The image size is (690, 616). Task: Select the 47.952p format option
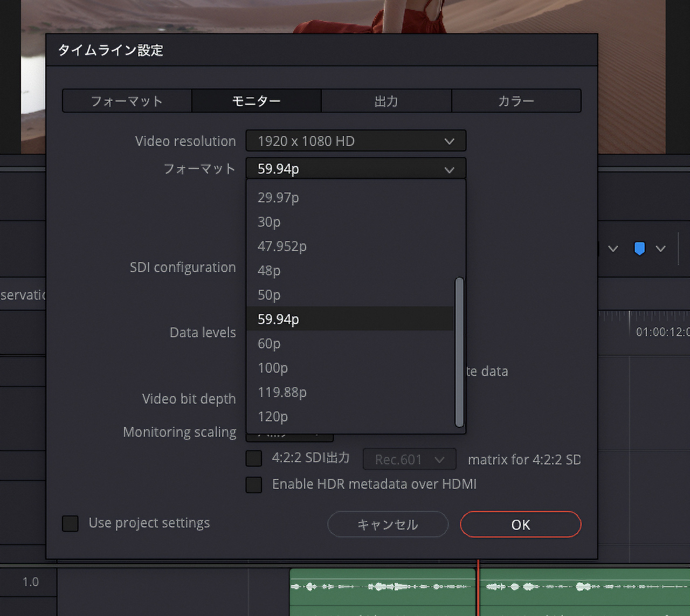(x=282, y=246)
